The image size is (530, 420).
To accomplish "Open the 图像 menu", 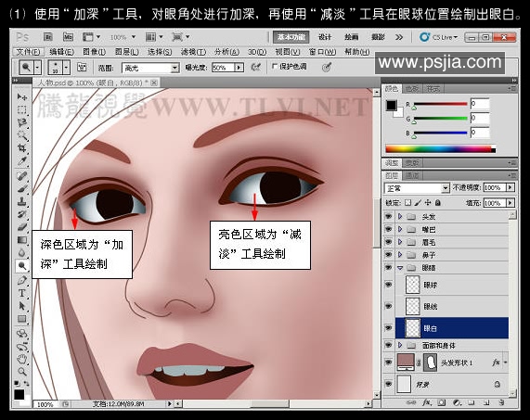I will [95, 52].
